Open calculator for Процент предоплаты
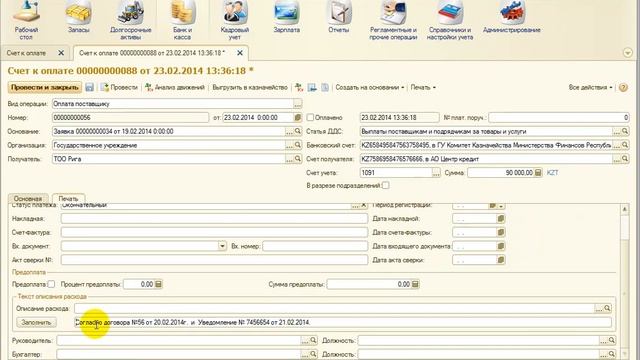Viewport: 640px width, 360px height. click(x=158, y=284)
